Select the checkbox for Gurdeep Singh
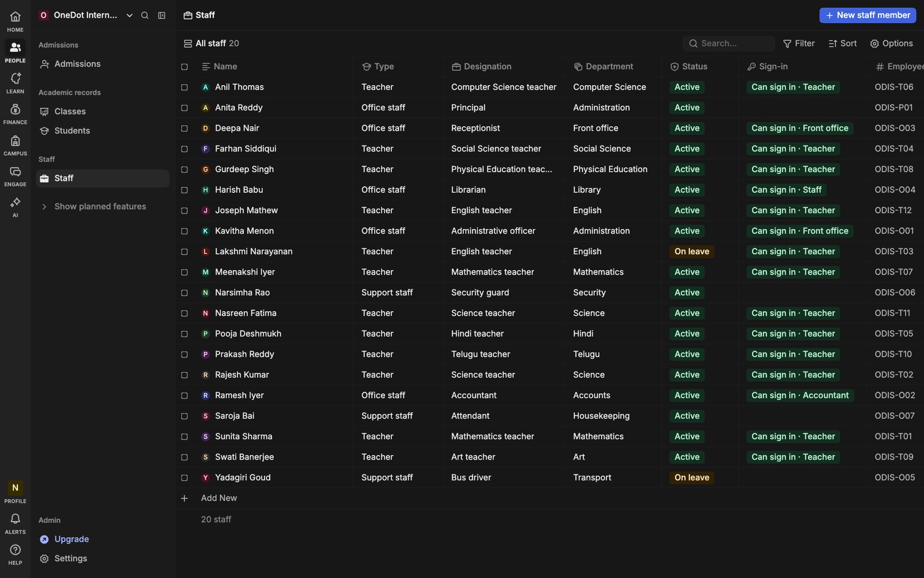This screenshot has width=924, height=578. [x=184, y=169]
